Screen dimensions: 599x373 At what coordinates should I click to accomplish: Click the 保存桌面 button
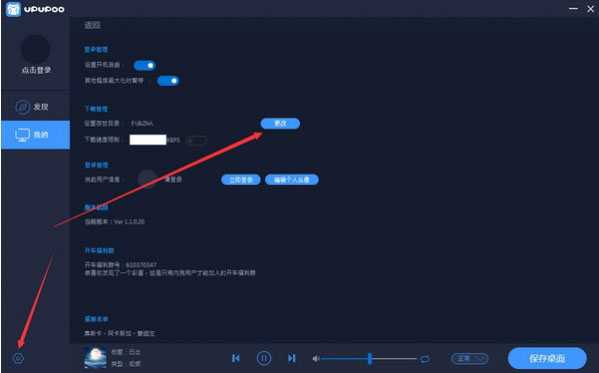coord(547,358)
